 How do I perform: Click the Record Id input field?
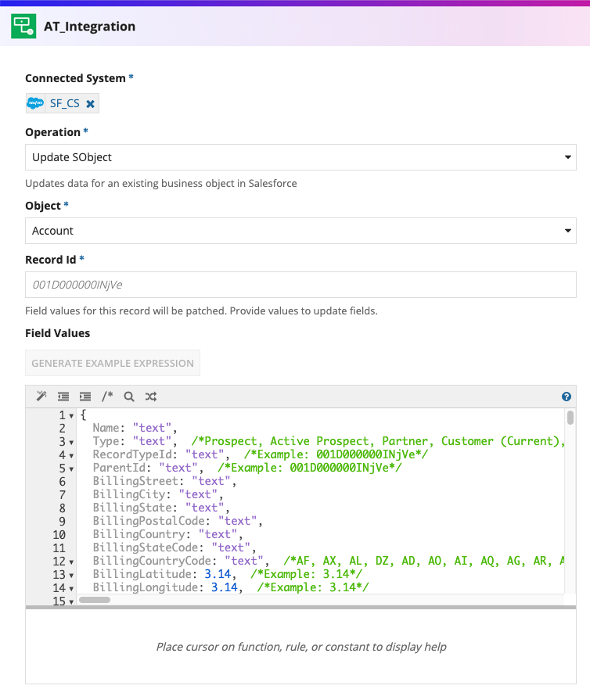coord(300,285)
